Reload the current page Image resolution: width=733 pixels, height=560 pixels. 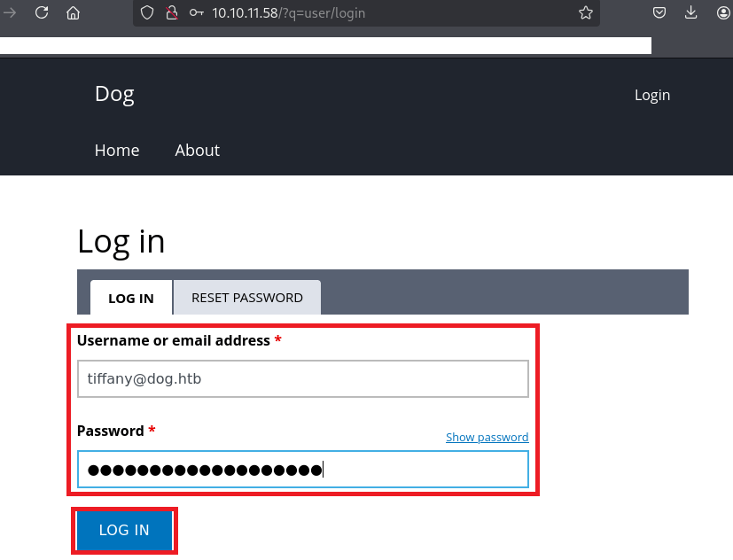pyautogui.click(x=42, y=12)
